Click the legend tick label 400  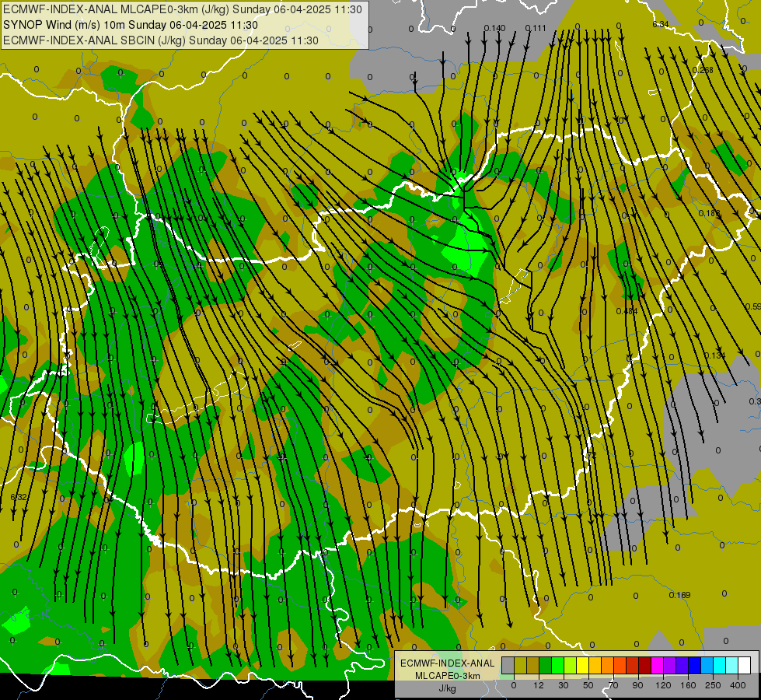tap(738, 685)
